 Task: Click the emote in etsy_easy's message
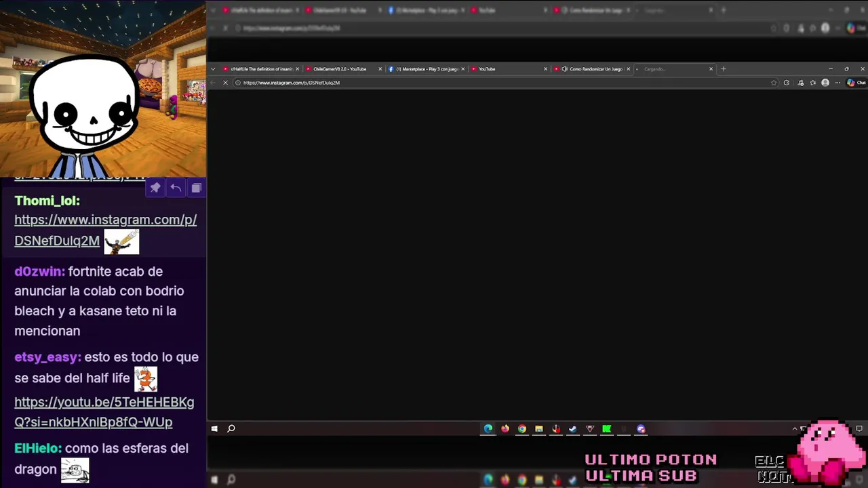tap(145, 379)
